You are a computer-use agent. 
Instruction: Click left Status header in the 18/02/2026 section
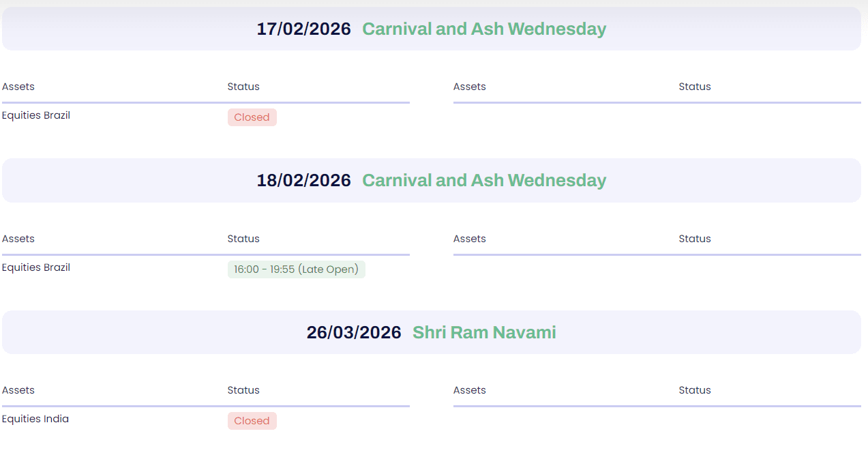(x=243, y=239)
